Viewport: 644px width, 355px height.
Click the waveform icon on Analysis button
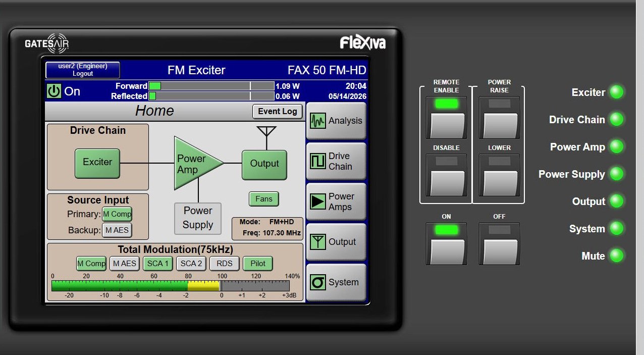tap(318, 121)
